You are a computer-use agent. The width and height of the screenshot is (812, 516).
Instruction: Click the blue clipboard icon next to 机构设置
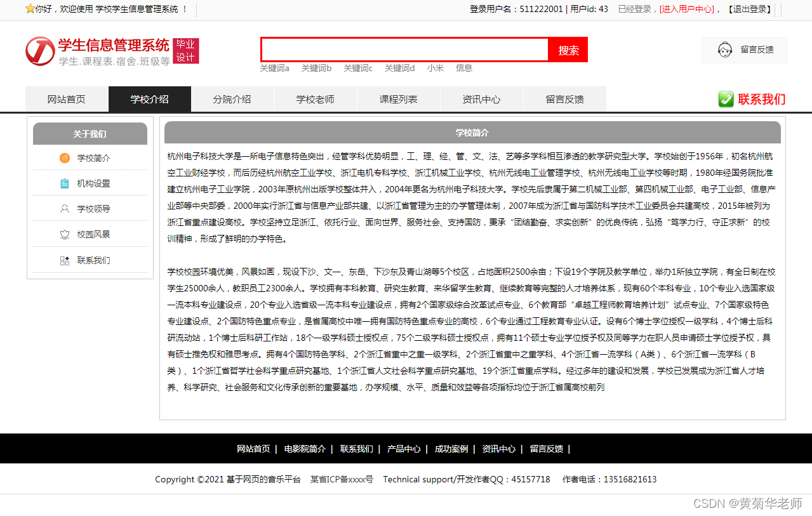(65, 183)
